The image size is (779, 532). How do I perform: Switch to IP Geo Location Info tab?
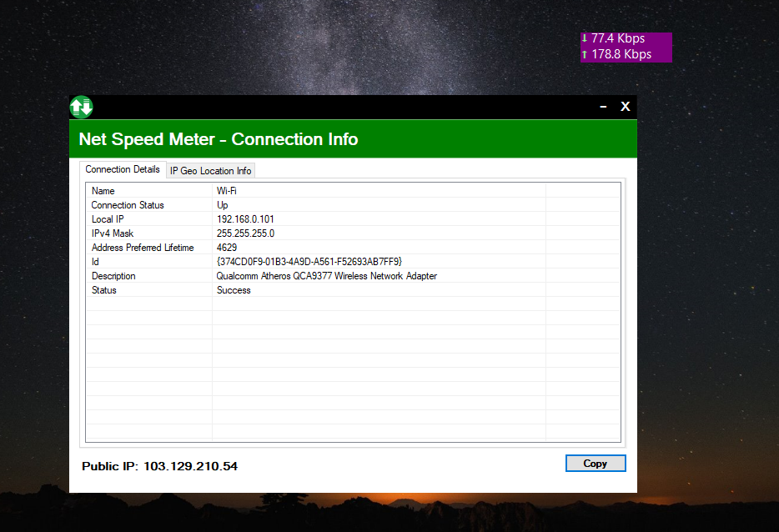(x=210, y=171)
